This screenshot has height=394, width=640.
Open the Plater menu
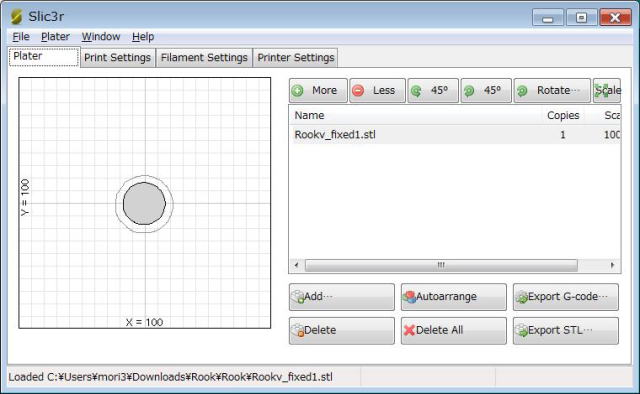click(x=55, y=37)
